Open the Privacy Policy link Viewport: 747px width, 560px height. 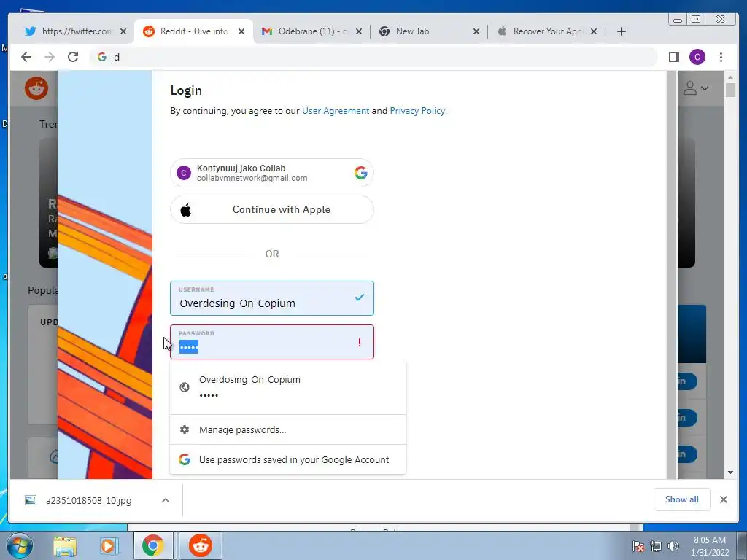417,111
